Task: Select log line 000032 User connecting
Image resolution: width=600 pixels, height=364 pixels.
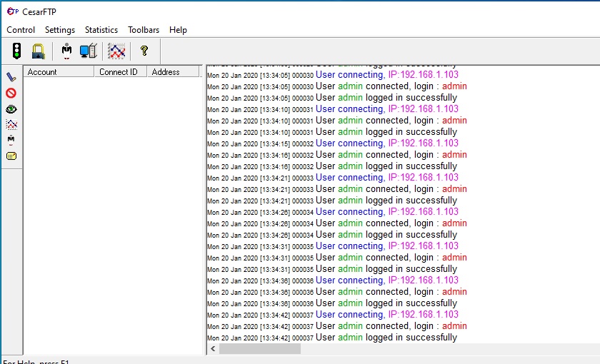Action: tap(333, 143)
